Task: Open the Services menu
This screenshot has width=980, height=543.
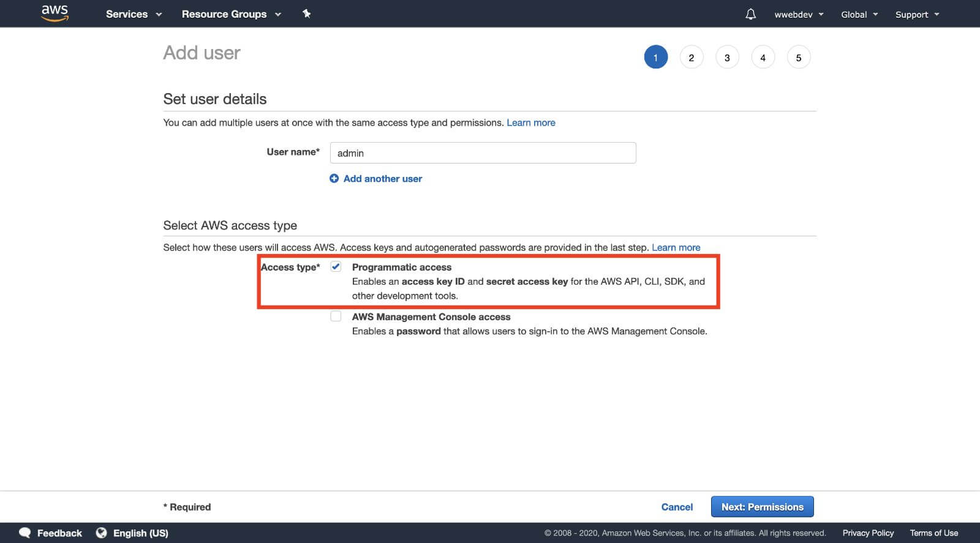Action: 134,14
